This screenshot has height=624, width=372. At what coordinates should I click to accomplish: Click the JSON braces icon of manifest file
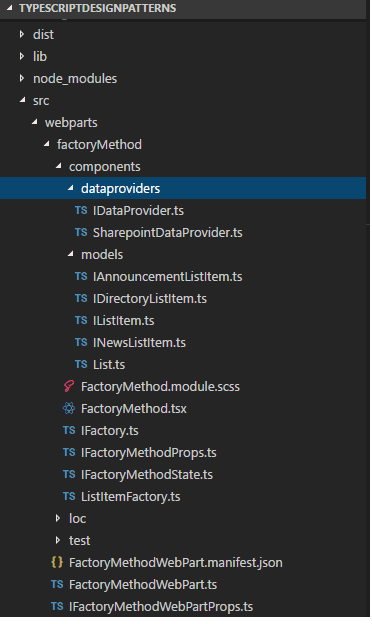(57, 562)
